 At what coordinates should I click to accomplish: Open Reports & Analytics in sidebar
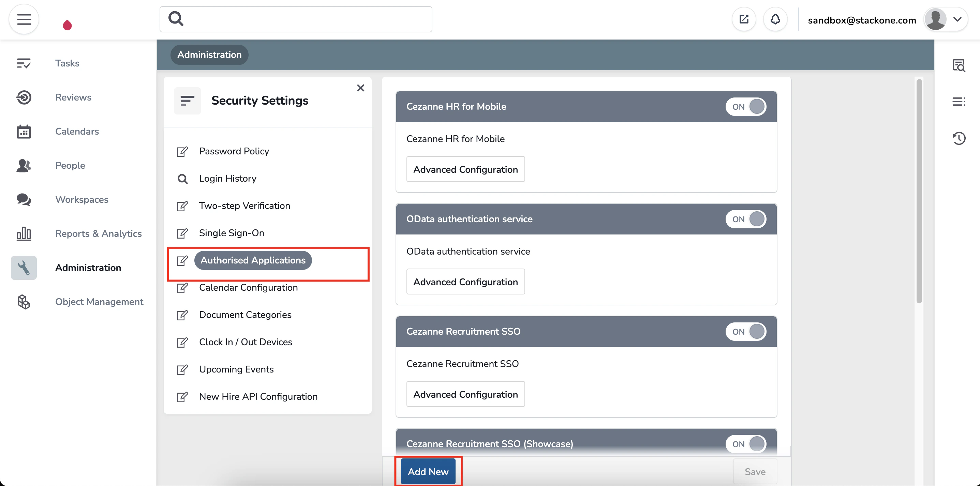[98, 233]
